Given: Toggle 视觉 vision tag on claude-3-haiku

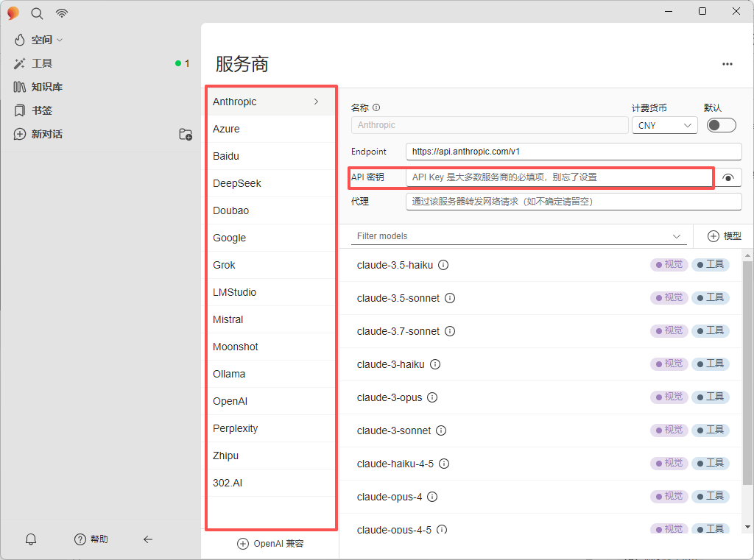Looking at the screenshot, I should coord(669,364).
